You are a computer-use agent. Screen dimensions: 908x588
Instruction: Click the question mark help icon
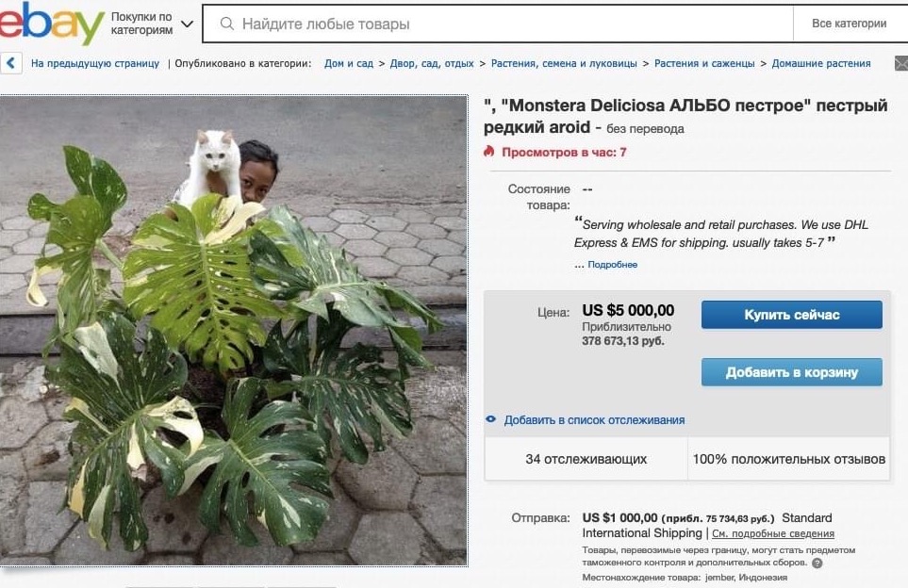(x=817, y=563)
